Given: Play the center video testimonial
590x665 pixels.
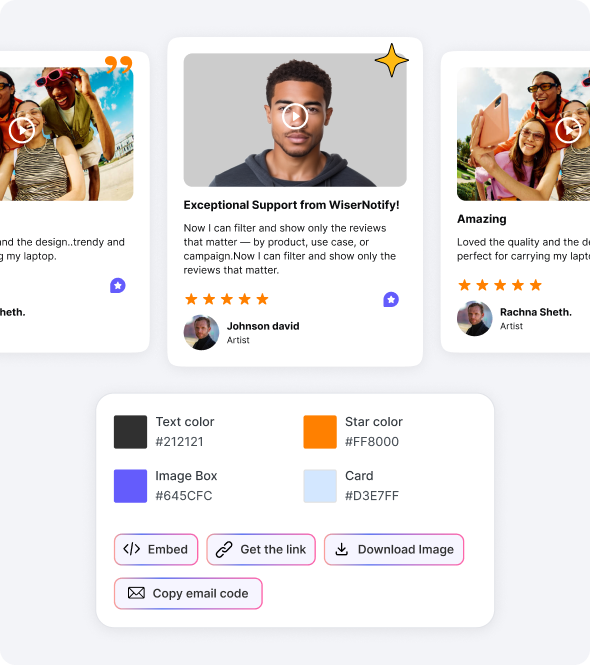Looking at the screenshot, I should coord(295,116).
